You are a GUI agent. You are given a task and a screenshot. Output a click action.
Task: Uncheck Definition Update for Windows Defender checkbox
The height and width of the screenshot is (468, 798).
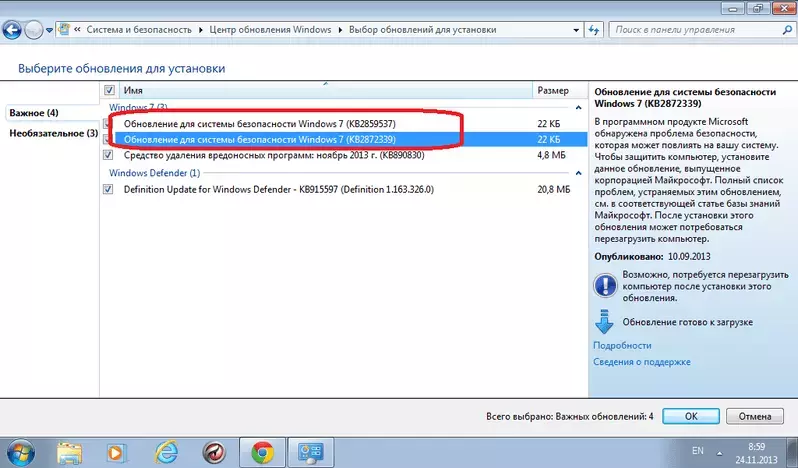[108, 189]
